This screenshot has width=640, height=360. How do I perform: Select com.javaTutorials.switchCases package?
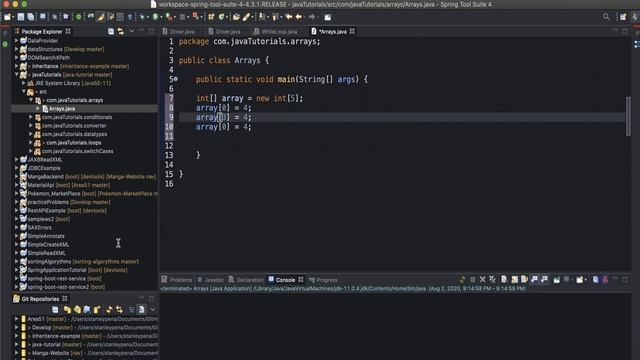point(78,151)
